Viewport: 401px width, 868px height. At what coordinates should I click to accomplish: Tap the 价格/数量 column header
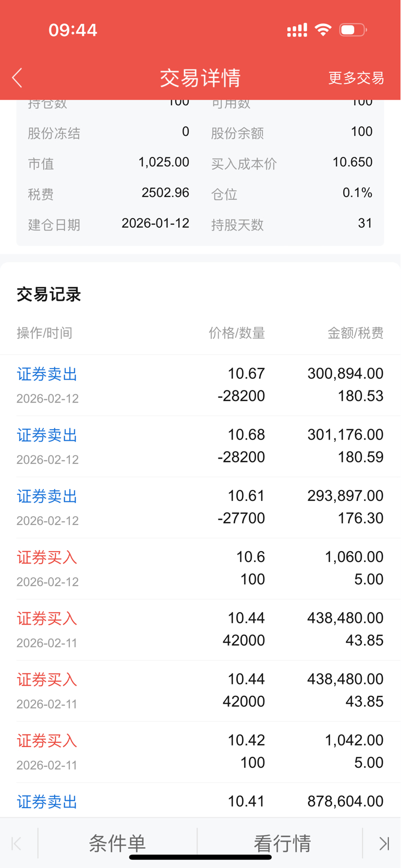[237, 333]
